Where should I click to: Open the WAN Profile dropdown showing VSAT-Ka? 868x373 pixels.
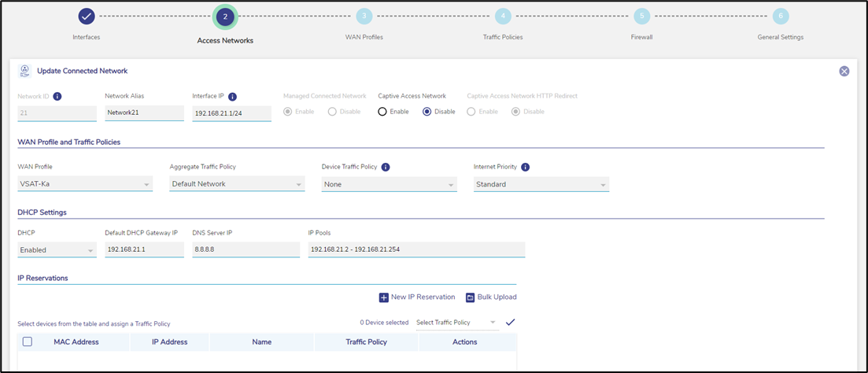pos(85,183)
